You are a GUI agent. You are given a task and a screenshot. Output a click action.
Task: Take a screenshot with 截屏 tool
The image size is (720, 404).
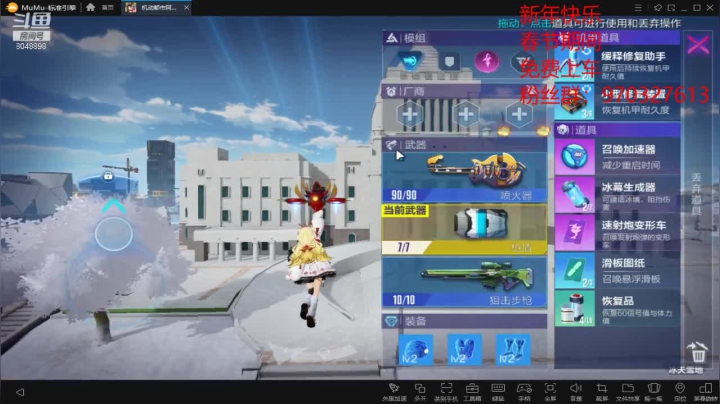(x=602, y=392)
